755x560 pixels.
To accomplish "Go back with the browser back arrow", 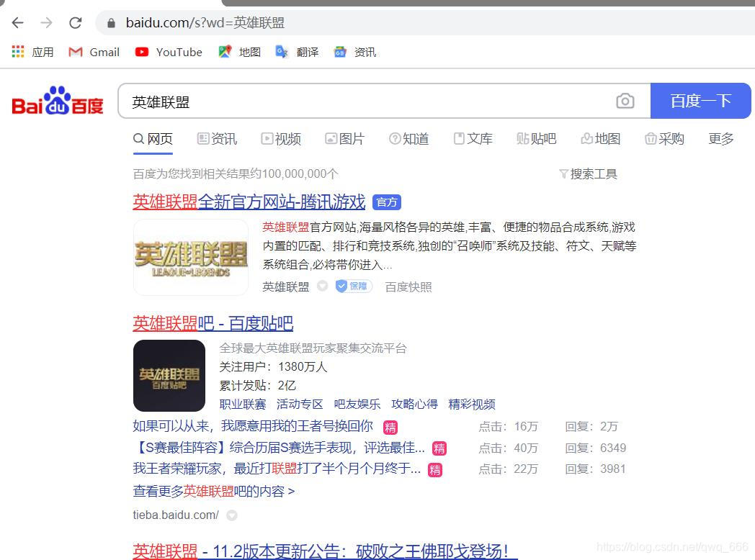I will [x=18, y=22].
